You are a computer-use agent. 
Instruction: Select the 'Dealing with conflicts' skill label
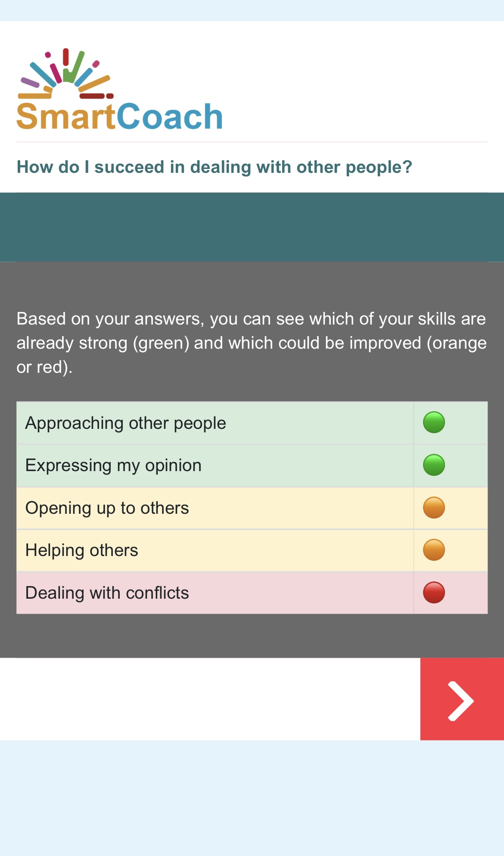pyautogui.click(x=107, y=593)
